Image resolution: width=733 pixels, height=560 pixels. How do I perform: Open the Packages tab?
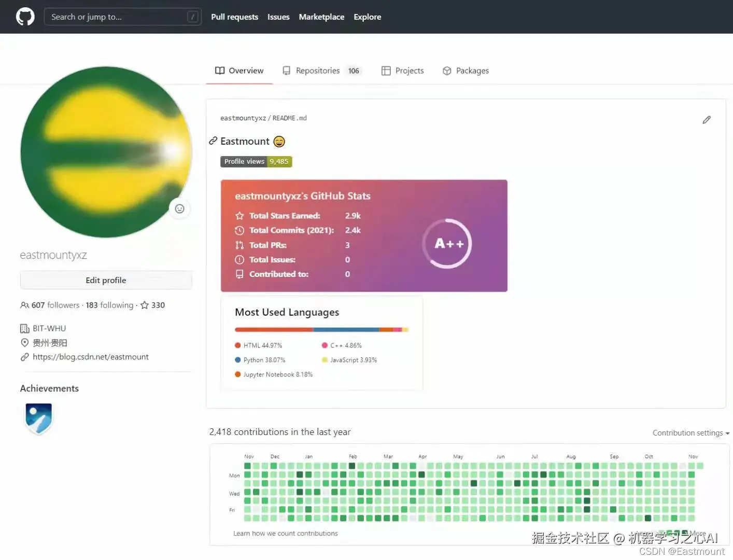(466, 71)
